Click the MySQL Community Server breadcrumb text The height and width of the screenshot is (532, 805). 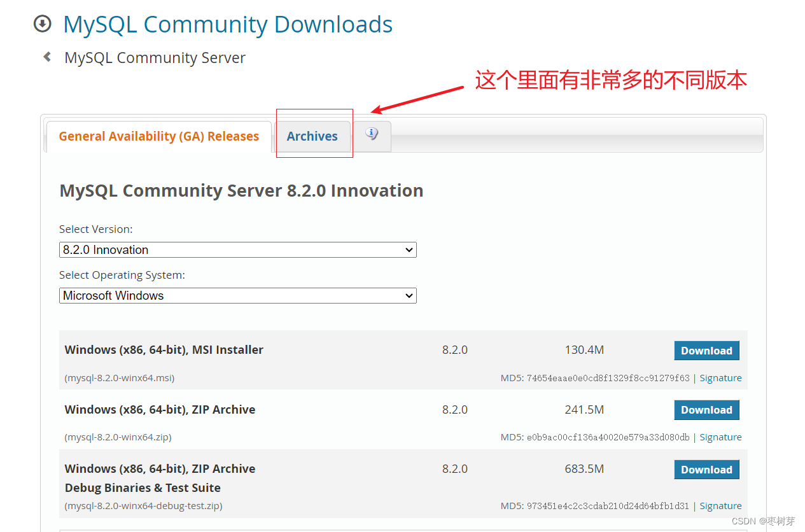154,57
